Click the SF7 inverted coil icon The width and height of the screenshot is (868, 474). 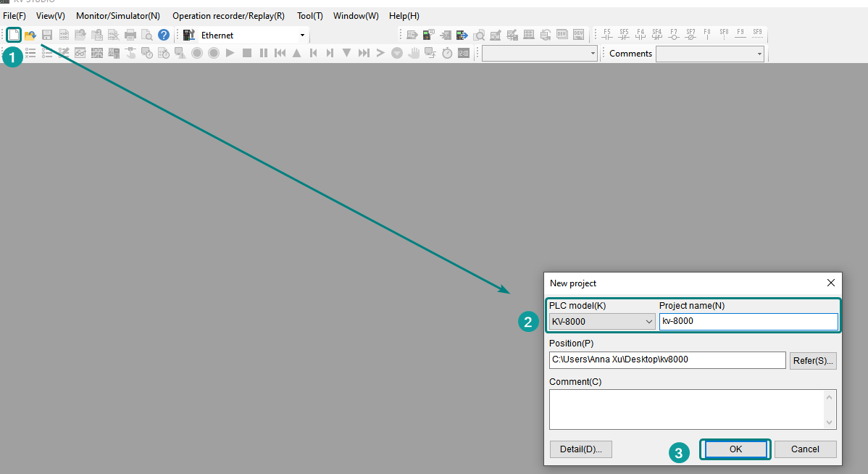point(690,34)
